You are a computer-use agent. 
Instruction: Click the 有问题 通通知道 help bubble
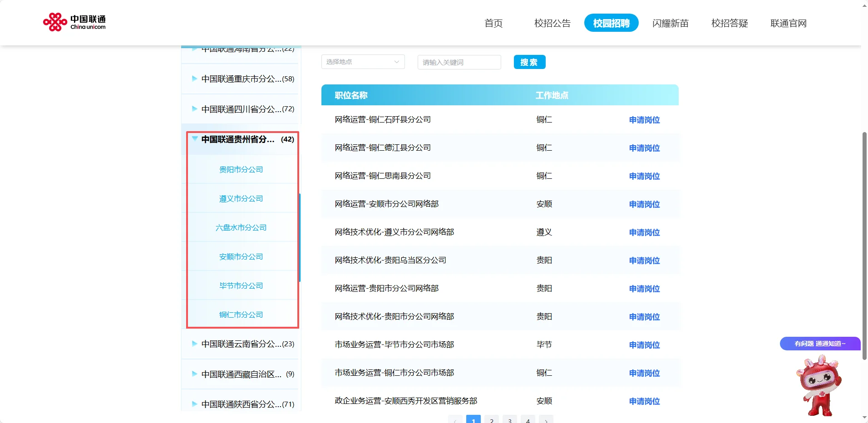[x=820, y=344]
